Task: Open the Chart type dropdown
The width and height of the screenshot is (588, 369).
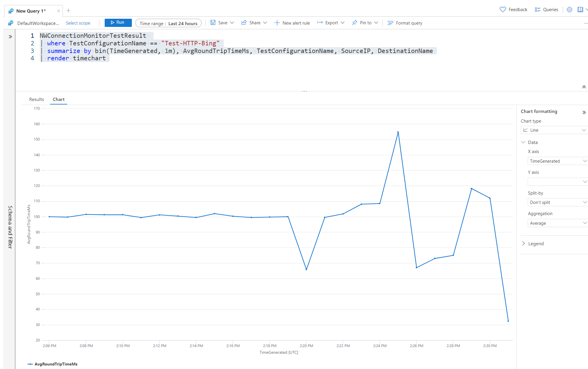Action: point(554,130)
